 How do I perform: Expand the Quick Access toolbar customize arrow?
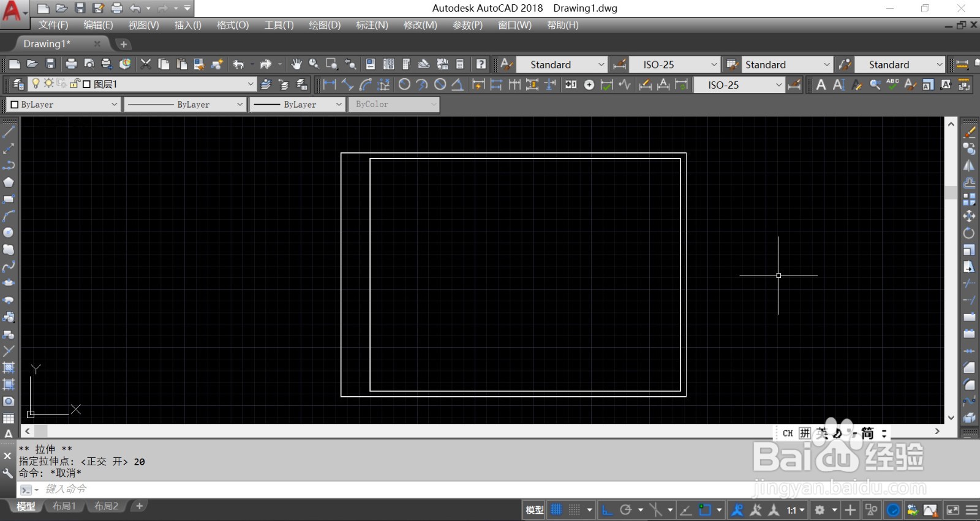[187, 9]
